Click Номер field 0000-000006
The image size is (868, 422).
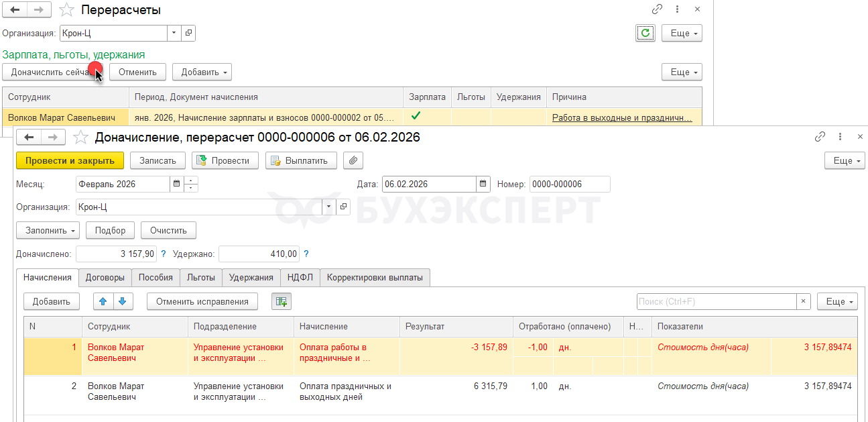pos(570,184)
